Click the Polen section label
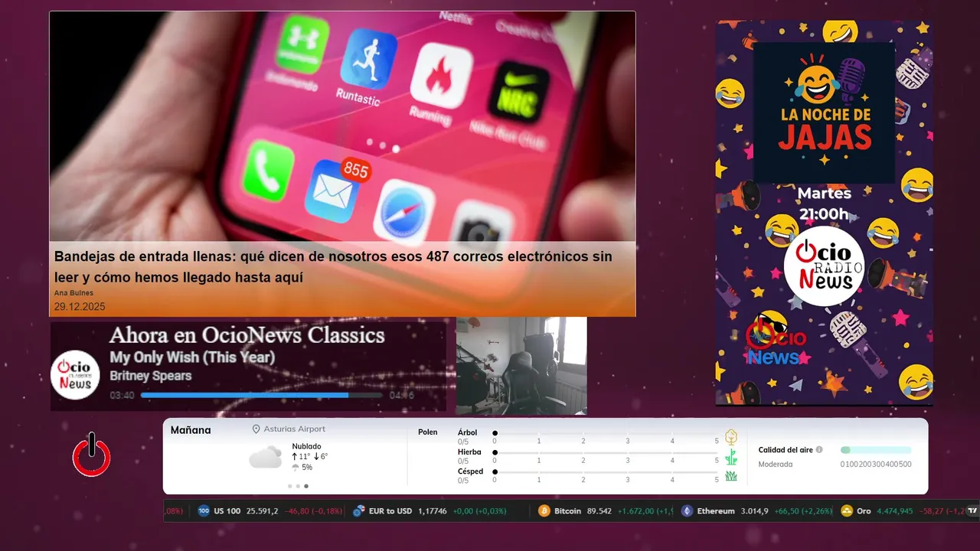This screenshot has height=551, width=980. [428, 432]
